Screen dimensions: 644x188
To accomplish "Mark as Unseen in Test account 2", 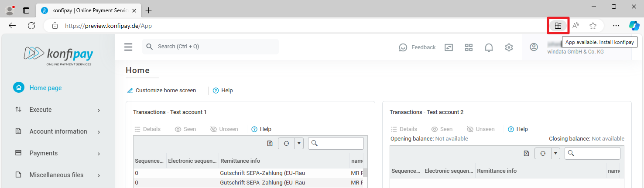I will tap(480, 129).
